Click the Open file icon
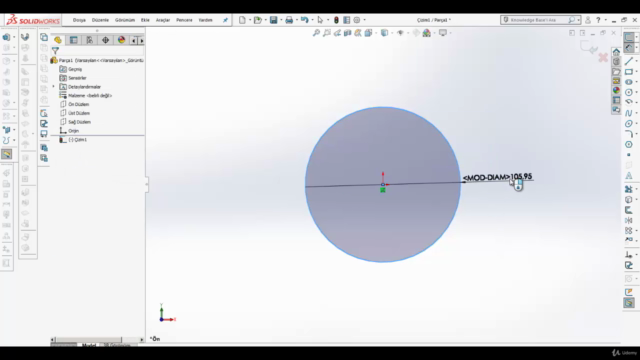 click(258, 20)
